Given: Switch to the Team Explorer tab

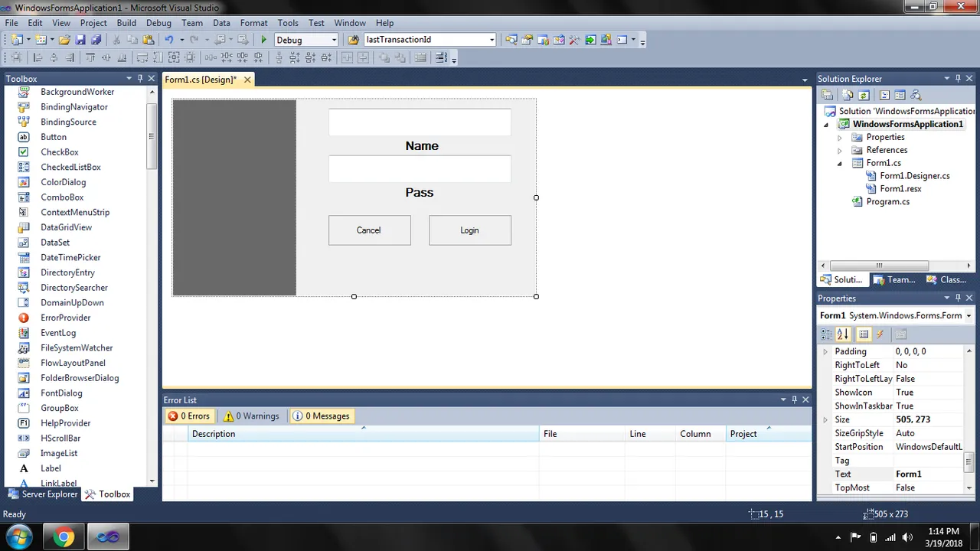Looking at the screenshot, I should tap(893, 279).
